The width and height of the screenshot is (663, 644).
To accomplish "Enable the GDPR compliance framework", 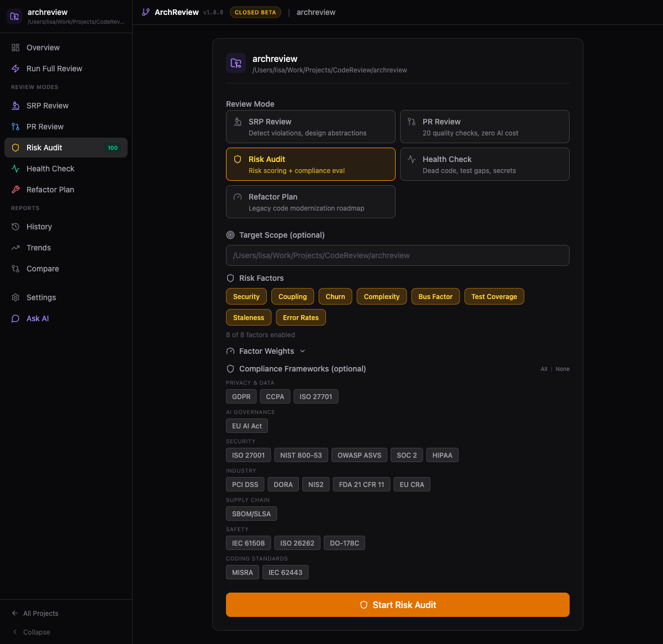I will (x=241, y=397).
